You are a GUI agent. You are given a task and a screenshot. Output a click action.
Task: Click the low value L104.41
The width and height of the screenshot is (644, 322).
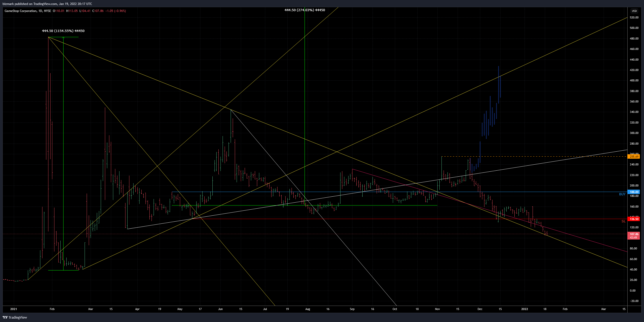[85, 11]
